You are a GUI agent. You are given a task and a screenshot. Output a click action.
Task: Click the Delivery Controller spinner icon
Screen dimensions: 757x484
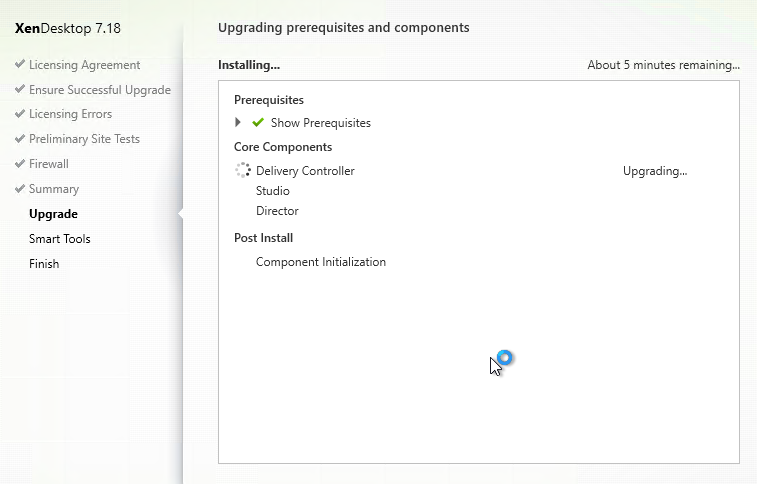[243, 170]
